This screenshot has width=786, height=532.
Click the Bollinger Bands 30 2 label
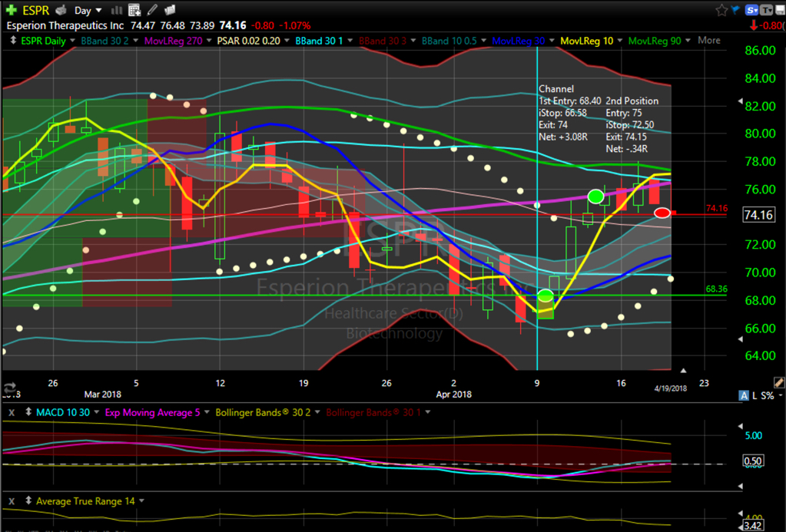click(264, 413)
